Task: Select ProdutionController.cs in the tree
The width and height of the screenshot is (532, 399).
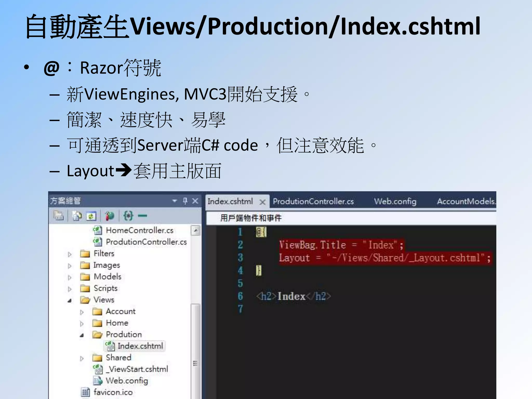Action: [146, 242]
